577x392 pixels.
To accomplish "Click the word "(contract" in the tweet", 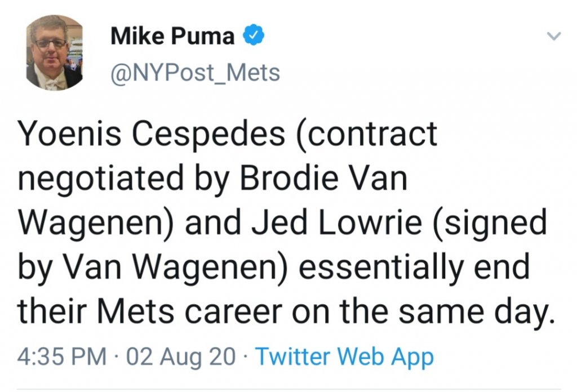I will (x=366, y=134).
